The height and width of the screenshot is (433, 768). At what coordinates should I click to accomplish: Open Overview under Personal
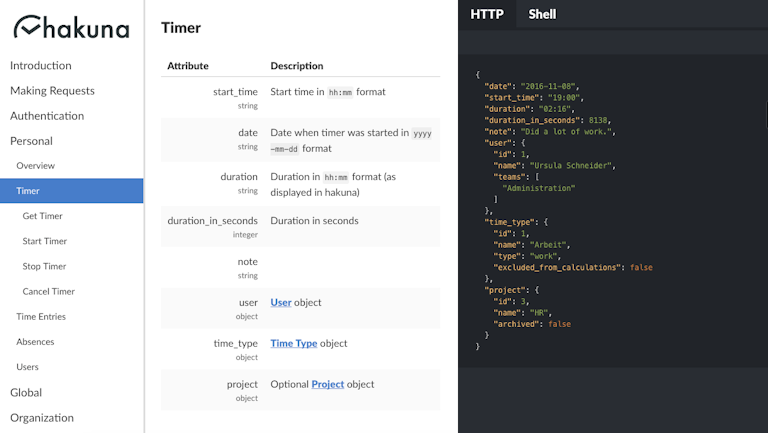click(35, 166)
